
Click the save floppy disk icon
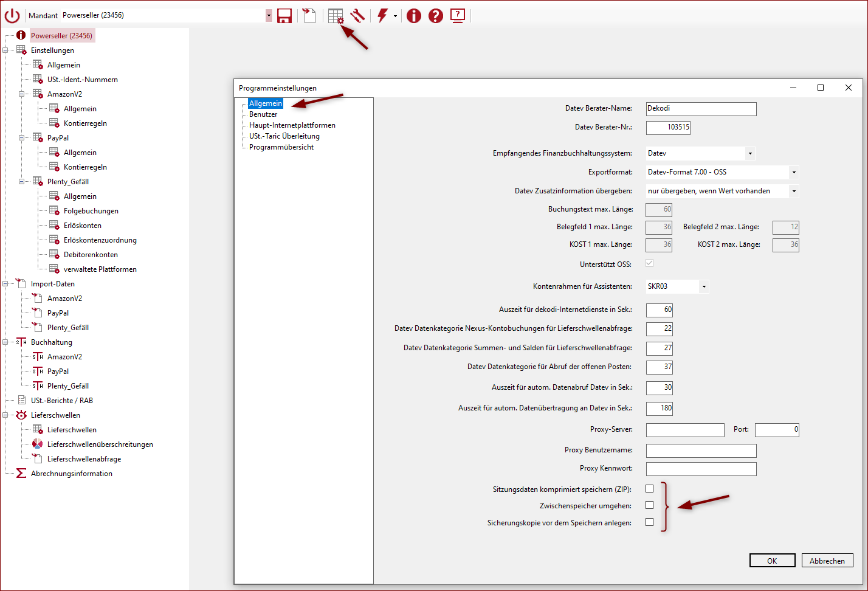[x=284, y=16]
